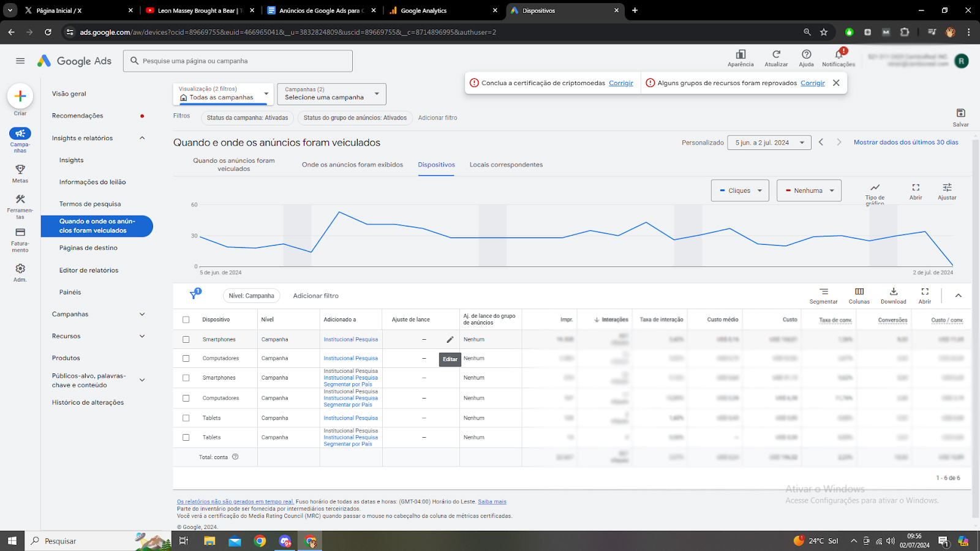
Task: Switch to Quando os anúncios foram veiculados tab
Action: pyautogui.click(x=234, y=165)
